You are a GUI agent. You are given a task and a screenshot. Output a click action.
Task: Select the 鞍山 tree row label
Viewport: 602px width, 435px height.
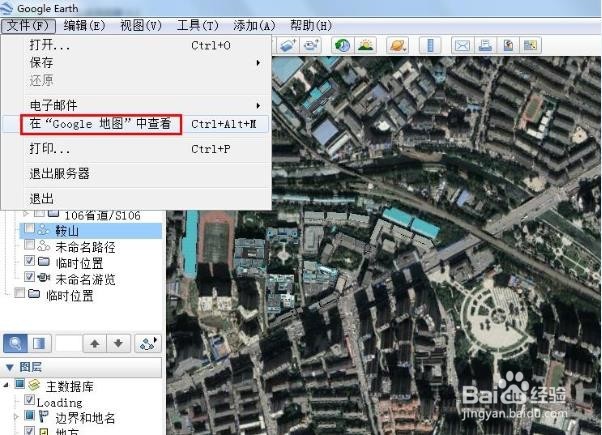tap(67, 231)
